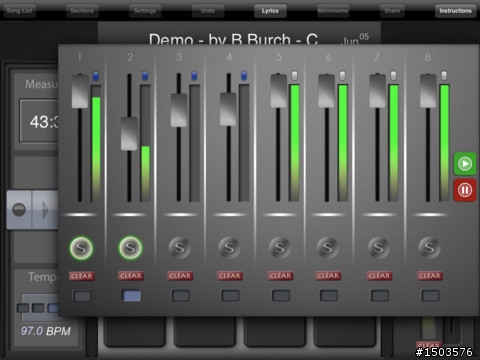Click channel 7 volume fader handle
The image size is (480, 360).
pyautogui.click(x=377, y=91)
